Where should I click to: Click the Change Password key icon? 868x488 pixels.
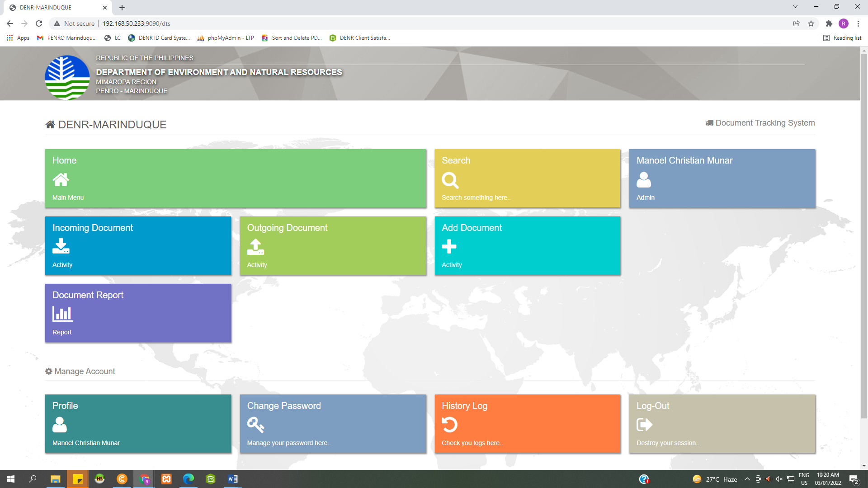pos(255,425)
